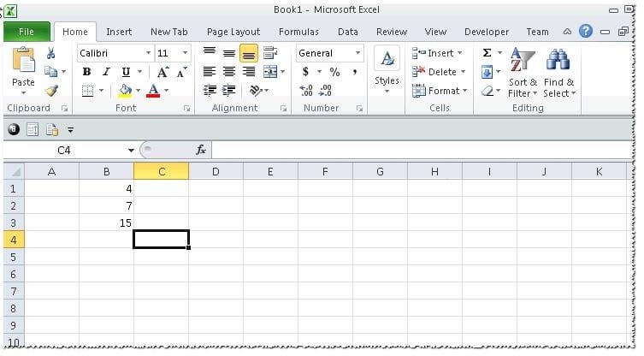The height and width of the screenshot is (356, 644).
Task: Select the Format Painter brush
Action: coord(50,91)
